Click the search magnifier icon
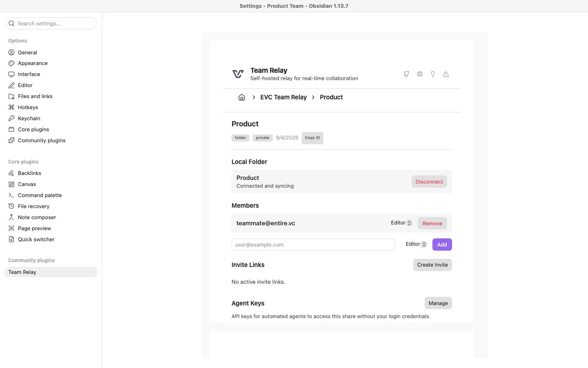The height and width of the screenshot is (368, 588). (11, 23)
